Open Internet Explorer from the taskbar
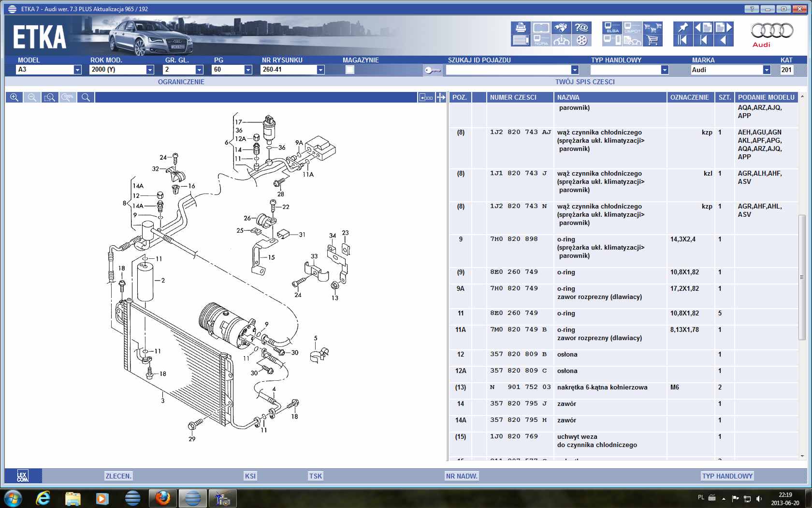The image size is (812, 508). [x=43, y=498]
